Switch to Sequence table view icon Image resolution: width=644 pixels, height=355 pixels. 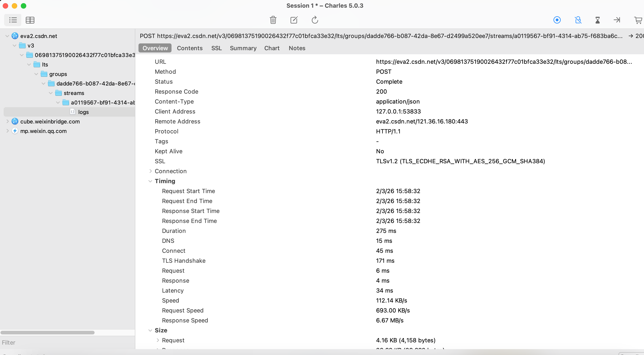[x=30, y=20]
